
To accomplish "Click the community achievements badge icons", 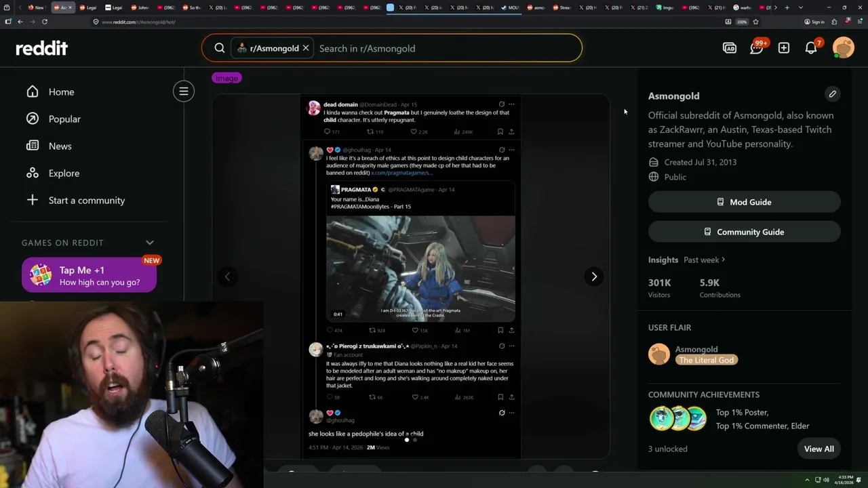I will 678,419.
